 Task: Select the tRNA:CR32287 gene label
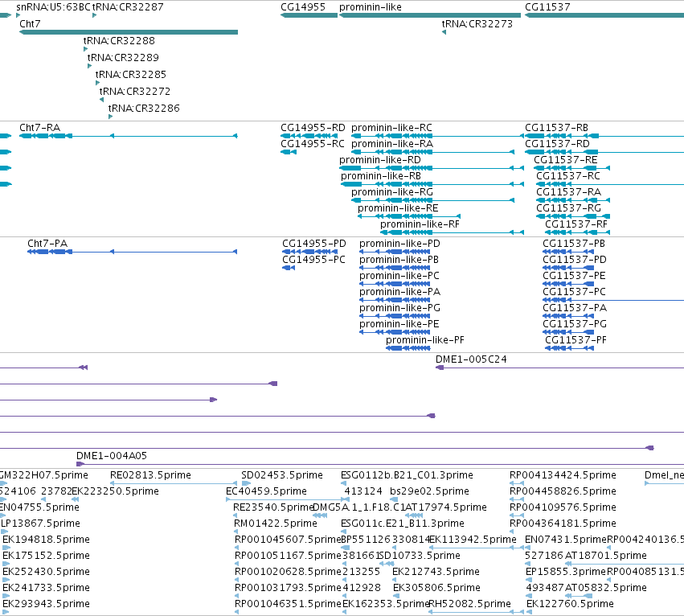(128, 7)
